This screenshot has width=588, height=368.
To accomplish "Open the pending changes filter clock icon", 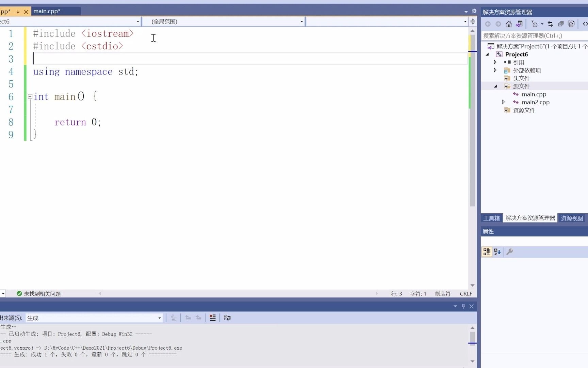I will pos(535,24).
